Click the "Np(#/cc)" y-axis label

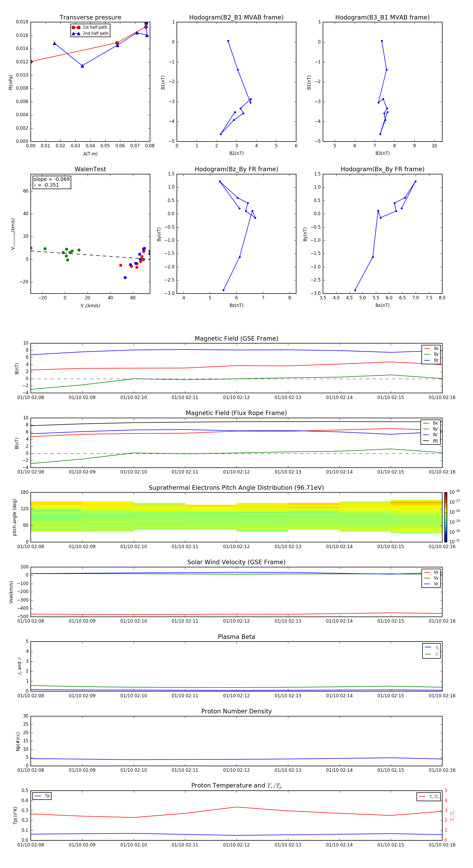18,741
